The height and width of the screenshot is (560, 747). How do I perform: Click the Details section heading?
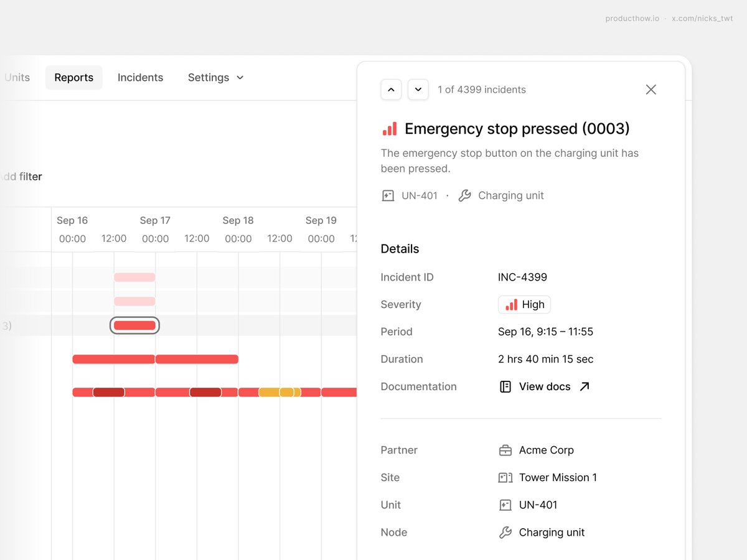[x=400, y=249]
